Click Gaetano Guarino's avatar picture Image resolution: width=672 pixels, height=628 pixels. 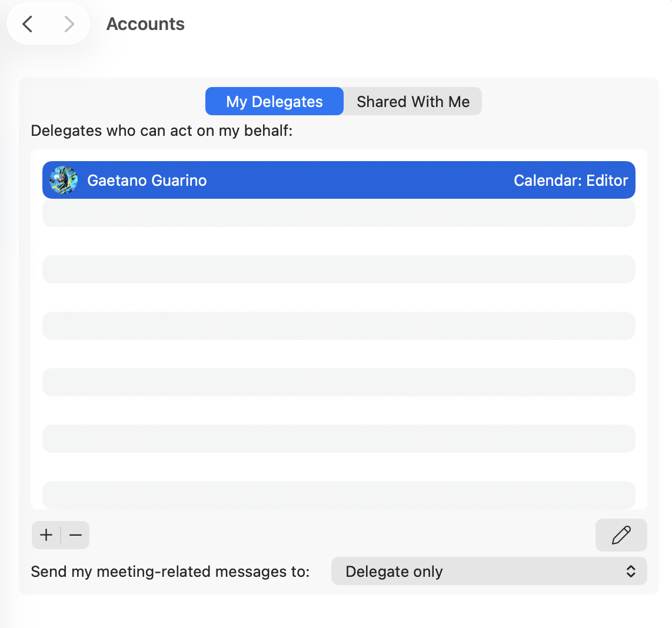[x=64, y=180]
